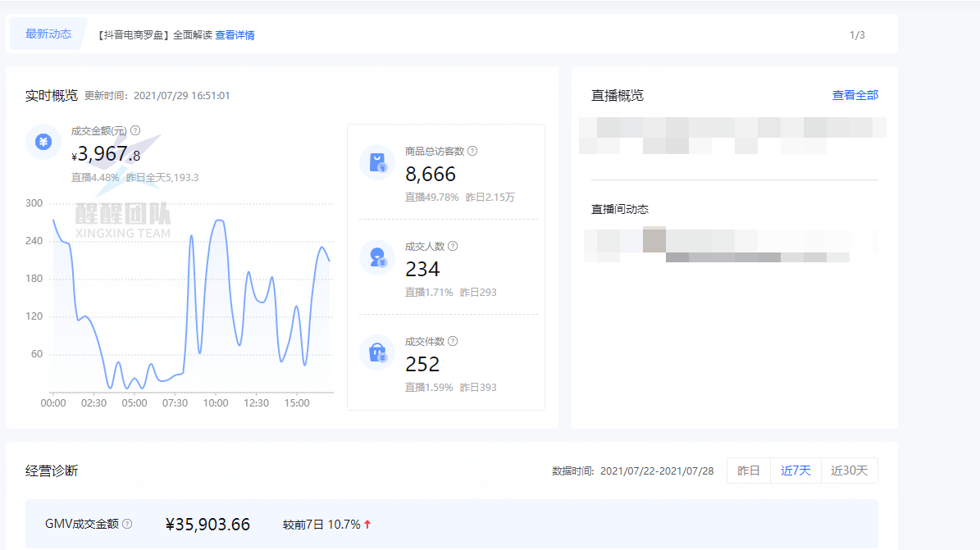Click the bag-with-coin icon for 成交件数
The width and height of the screenshot is (980, 550).
(376, 351)
